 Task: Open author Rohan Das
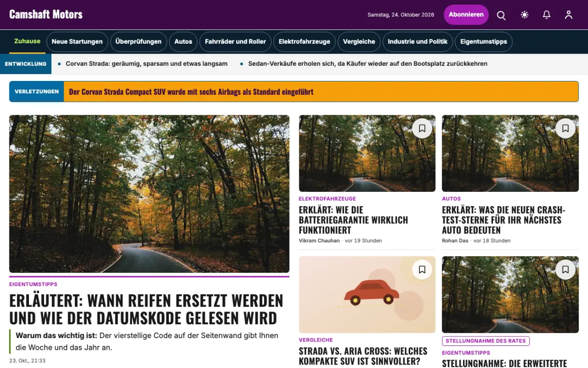click(455, 241)
